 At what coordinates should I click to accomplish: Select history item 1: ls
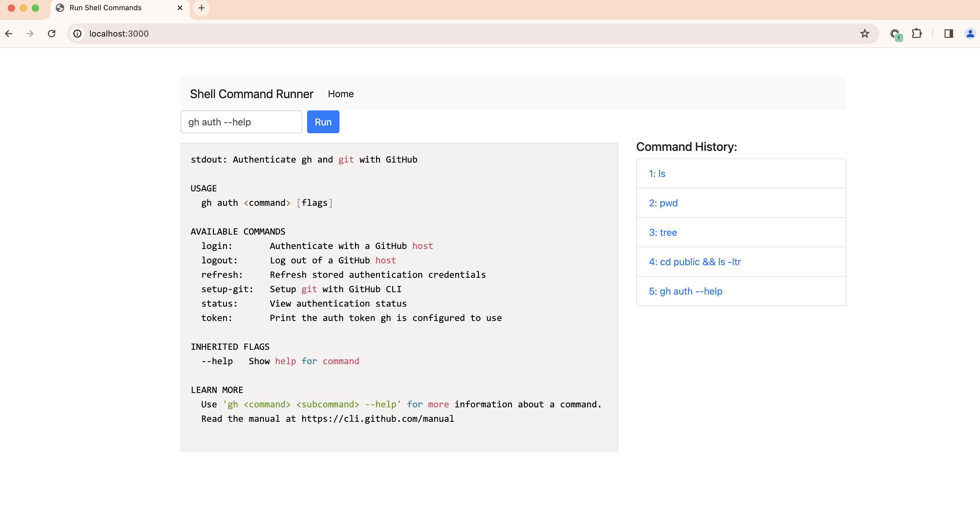tap(657, 174)
